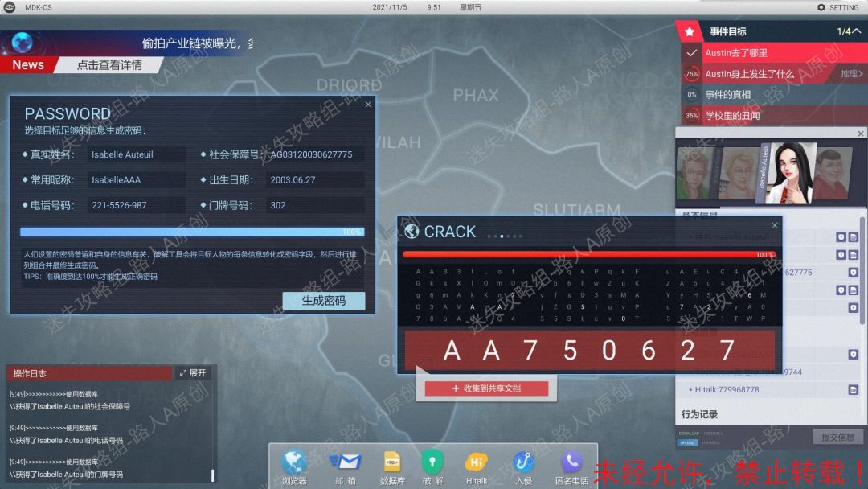Close the character profile panel

[x=860, y=134]
